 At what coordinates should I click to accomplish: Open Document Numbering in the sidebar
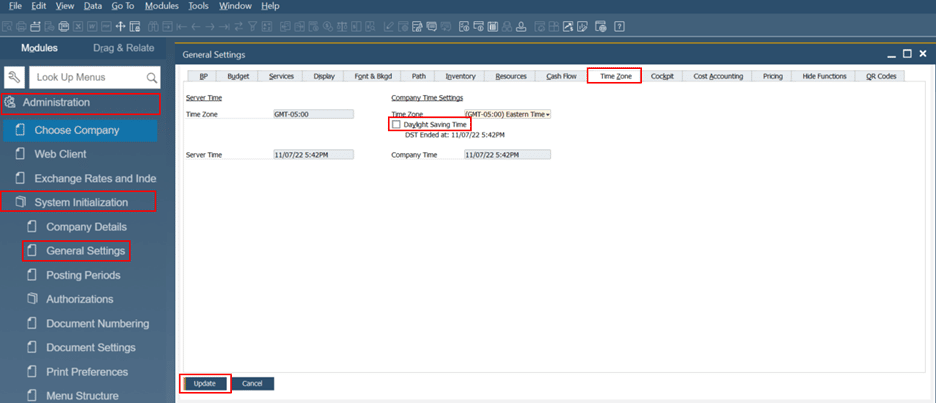(97, 324)
